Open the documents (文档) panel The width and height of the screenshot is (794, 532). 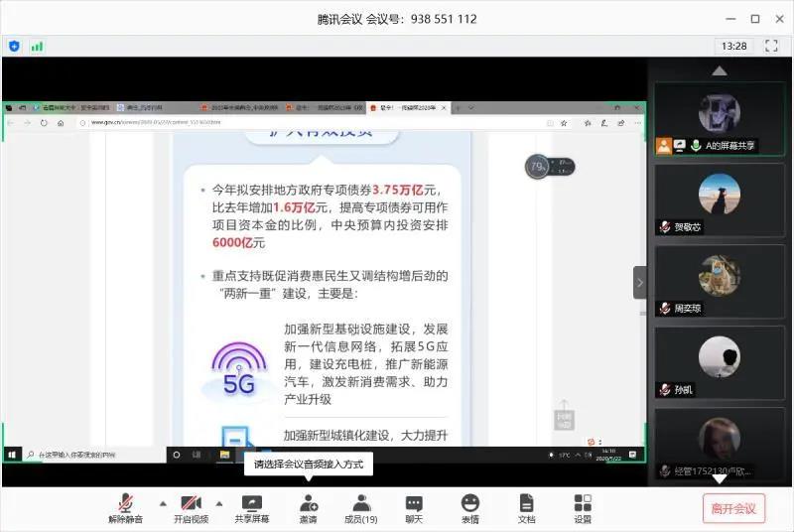(526, 507)
